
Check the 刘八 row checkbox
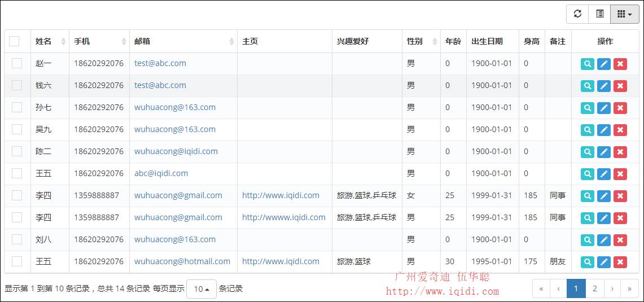(x=17, y=239)
